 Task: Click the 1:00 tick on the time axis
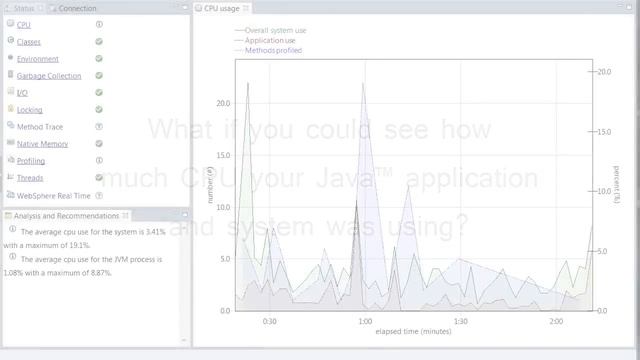[365, 321]
